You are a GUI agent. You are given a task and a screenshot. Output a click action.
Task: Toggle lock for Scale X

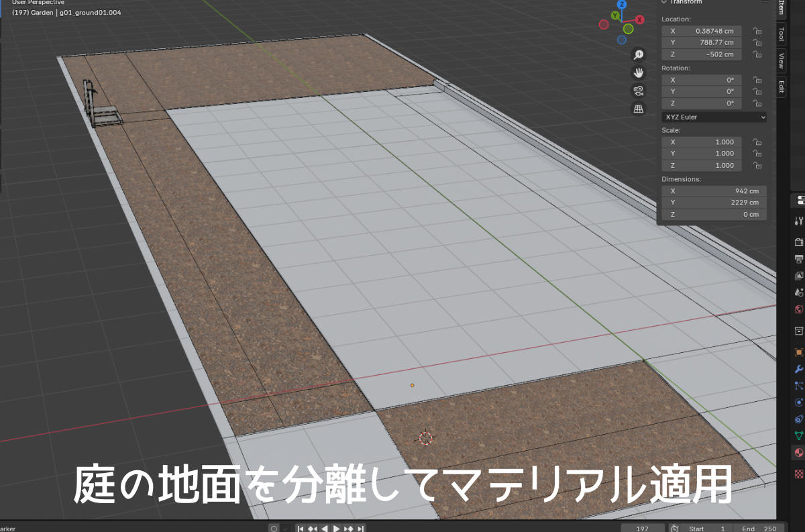756,142
